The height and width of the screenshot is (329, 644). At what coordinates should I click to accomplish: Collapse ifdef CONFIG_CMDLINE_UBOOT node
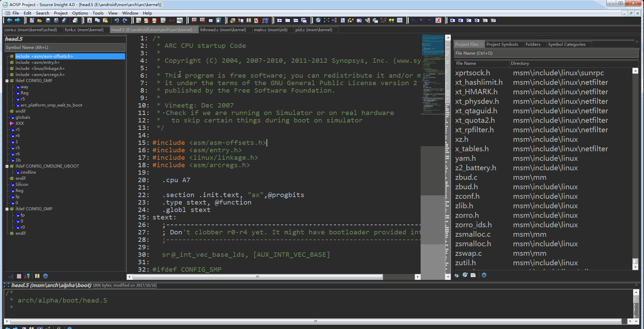coord(7,166)
